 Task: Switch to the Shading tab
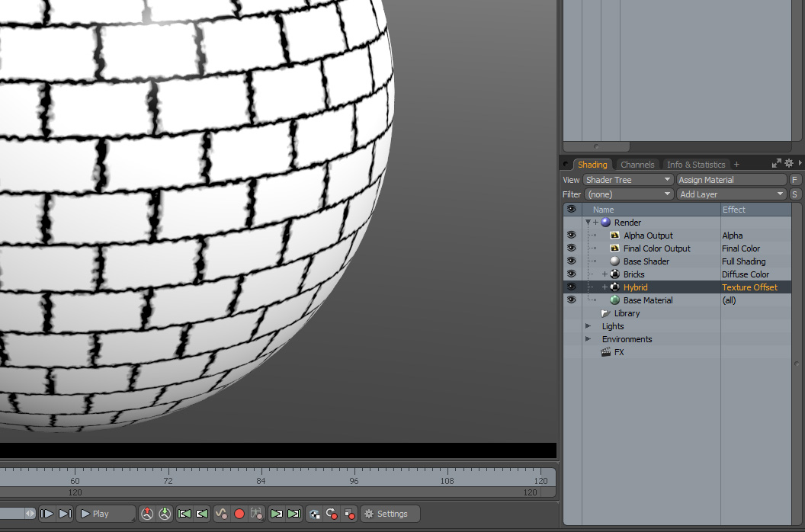(592, 165)
